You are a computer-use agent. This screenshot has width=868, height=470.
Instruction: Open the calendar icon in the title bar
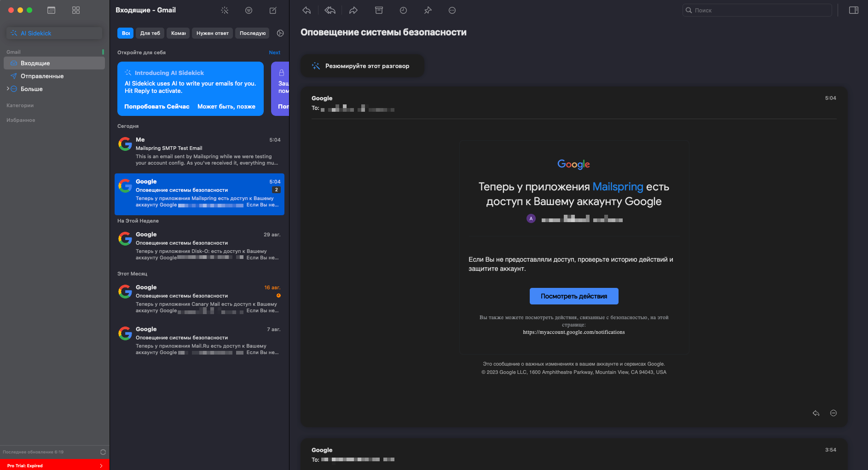[x=51, y=10]
